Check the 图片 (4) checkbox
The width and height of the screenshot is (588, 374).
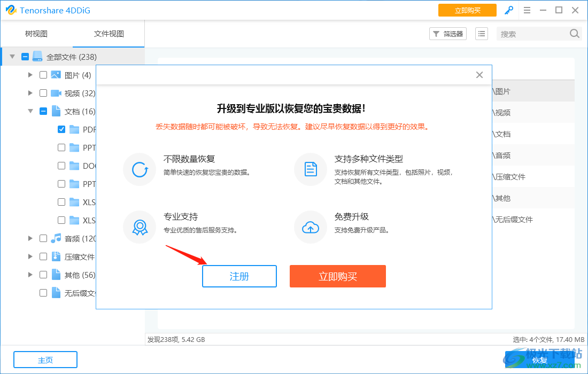[43, 75]
